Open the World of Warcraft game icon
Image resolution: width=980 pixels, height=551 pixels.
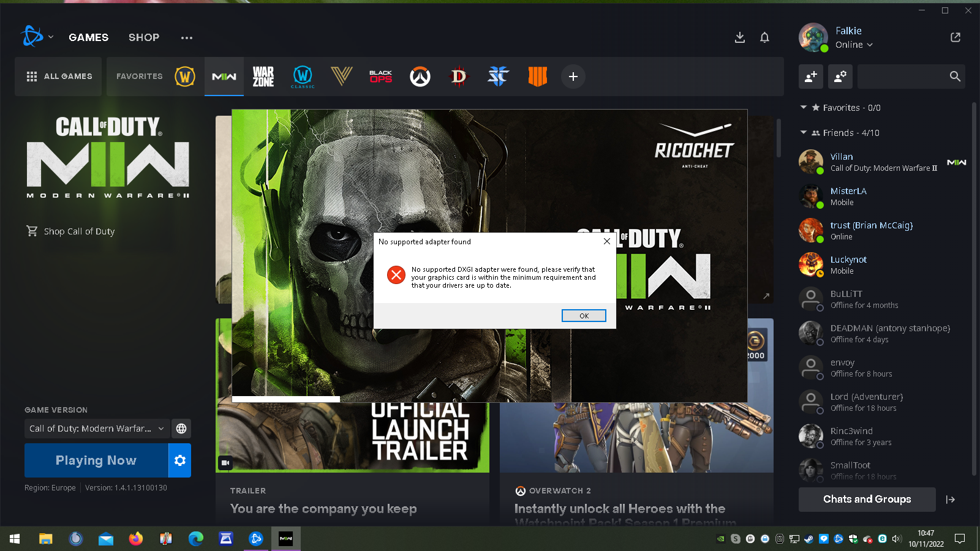coord(185,77)
